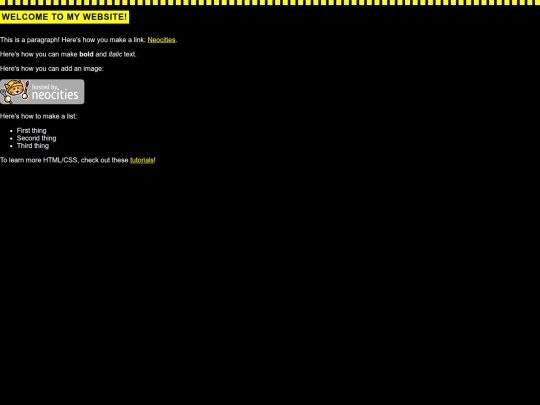Open the Neocities link
This screenshot has width=540, height=405.
[x=161, y=40]
